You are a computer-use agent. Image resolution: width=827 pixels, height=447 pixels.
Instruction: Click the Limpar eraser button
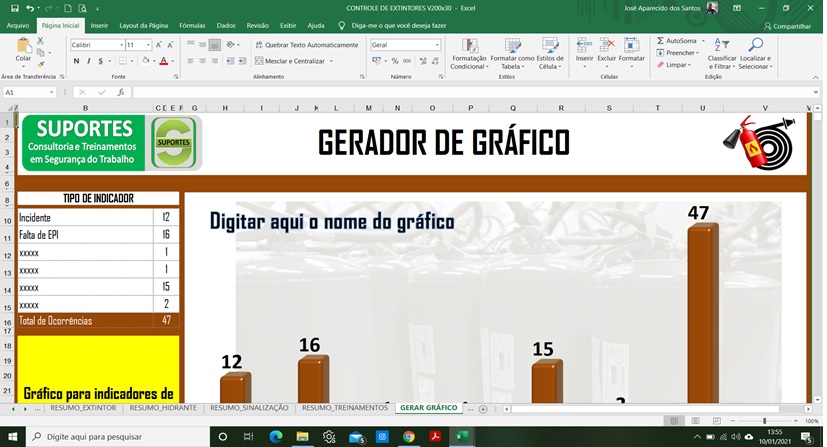[x=674, y=65]
